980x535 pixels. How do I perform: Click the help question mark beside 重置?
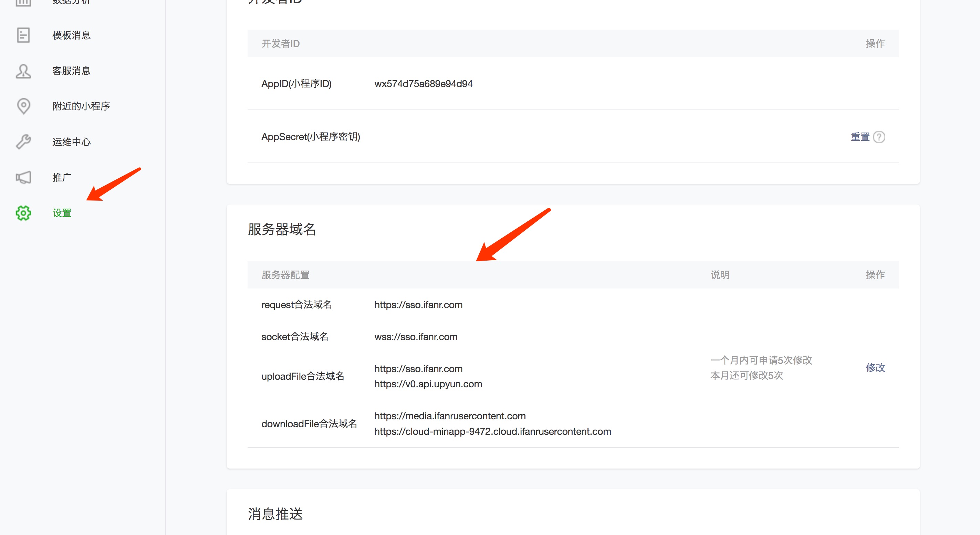coord(879,137)
